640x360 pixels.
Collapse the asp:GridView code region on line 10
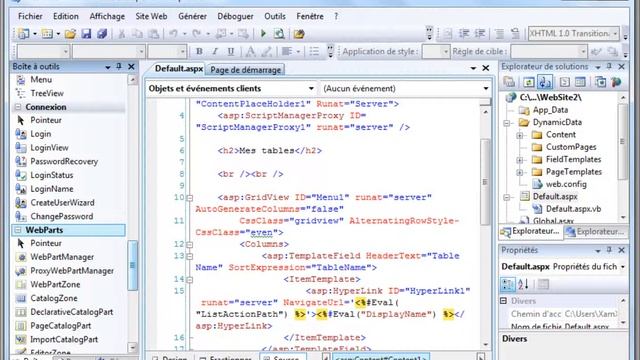click(189, 198)
